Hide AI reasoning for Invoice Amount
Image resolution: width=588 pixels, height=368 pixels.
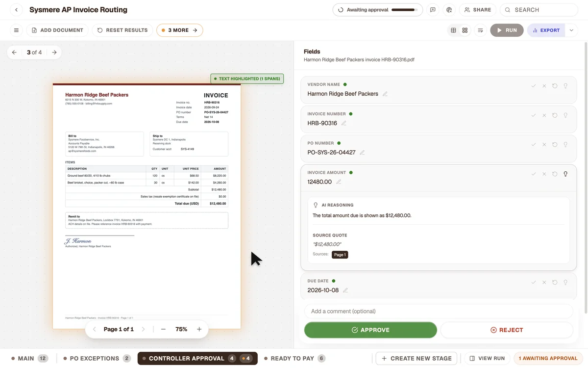pos(565,174)
